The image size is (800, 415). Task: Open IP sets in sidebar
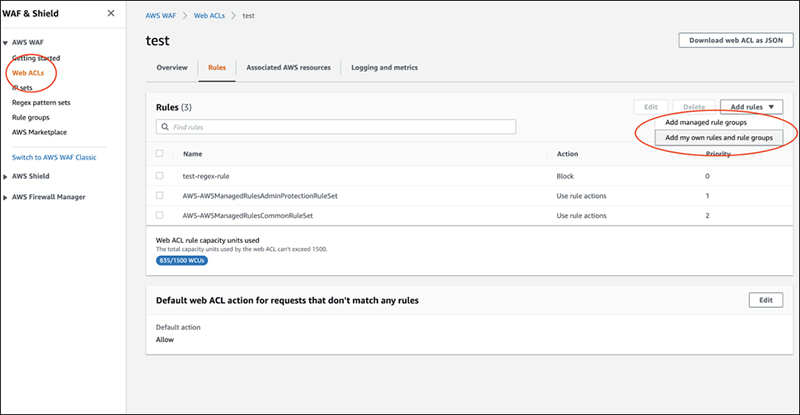pos(22,87)
